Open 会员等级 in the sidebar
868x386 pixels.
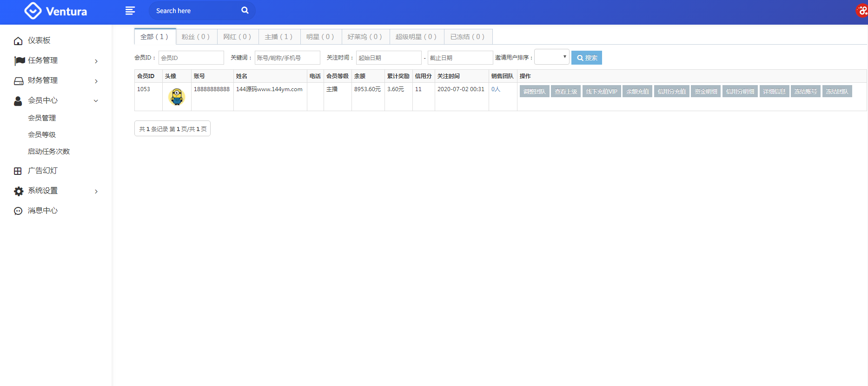(42, 134)
